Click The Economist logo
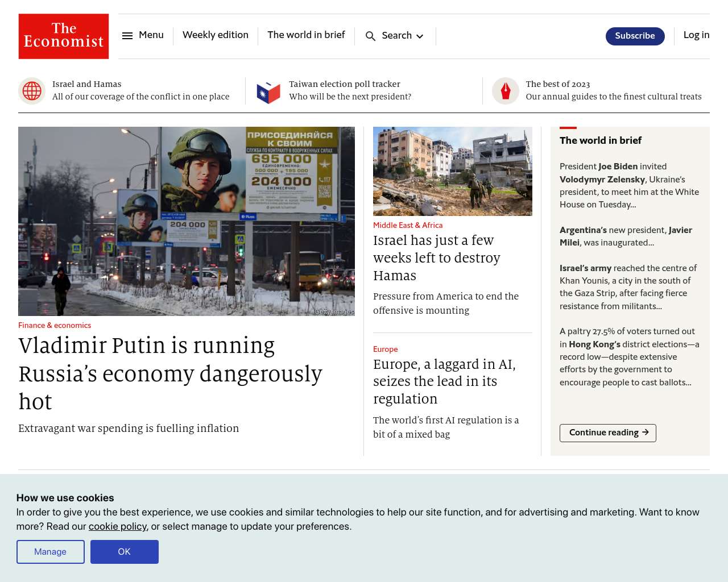 tap(64, 36)
